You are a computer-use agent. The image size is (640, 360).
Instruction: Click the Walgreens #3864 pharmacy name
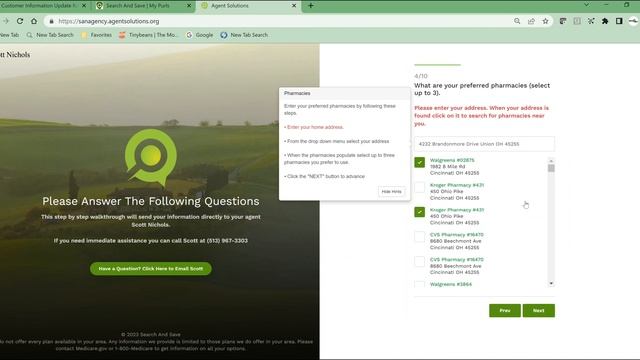[451, 284]
